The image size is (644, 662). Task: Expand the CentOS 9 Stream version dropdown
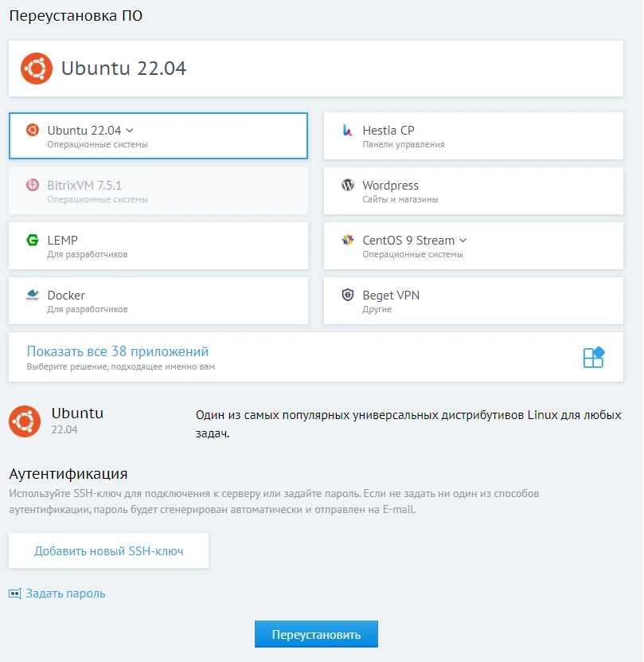463,240
